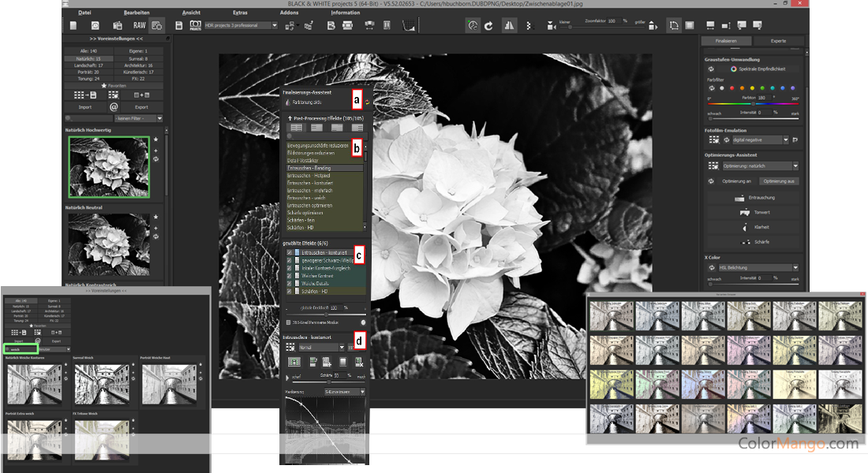Click the Tonwert optimization icon
Image resolution: width=868 pixels, height=473 pixels.
click(x=745, y=212)
